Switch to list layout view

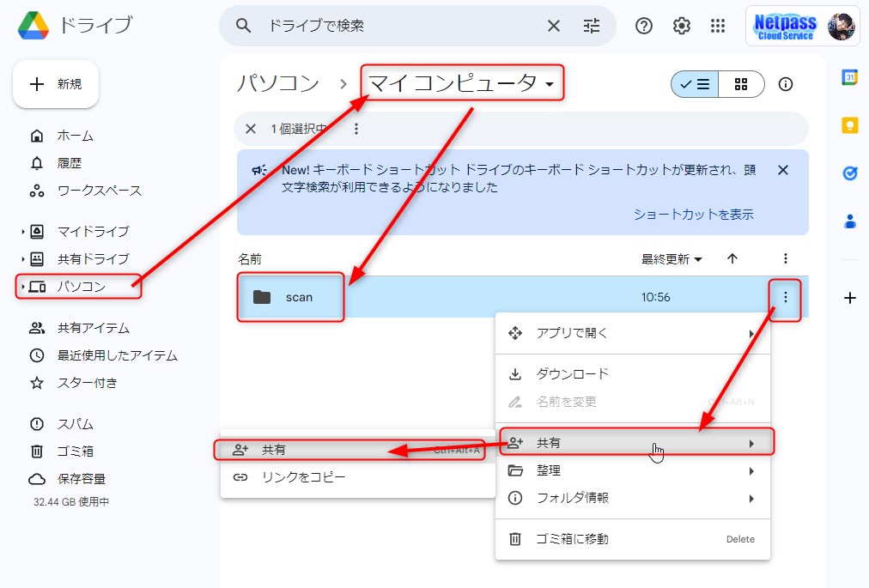695,84
